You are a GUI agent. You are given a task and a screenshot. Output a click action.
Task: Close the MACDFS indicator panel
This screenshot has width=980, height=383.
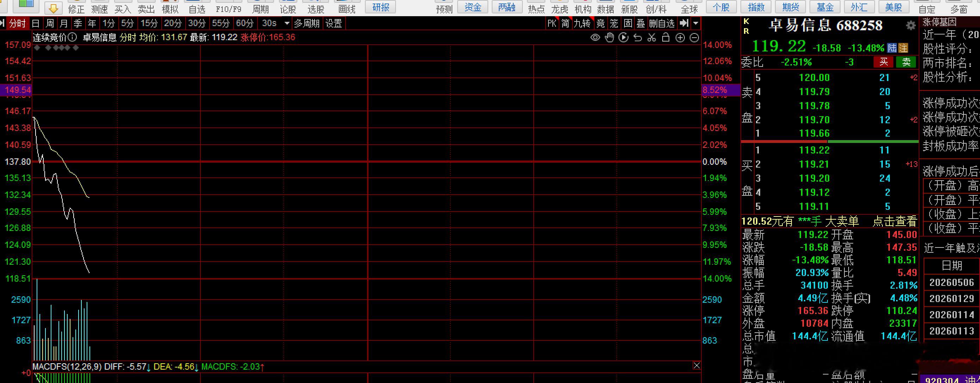(696, 365)
